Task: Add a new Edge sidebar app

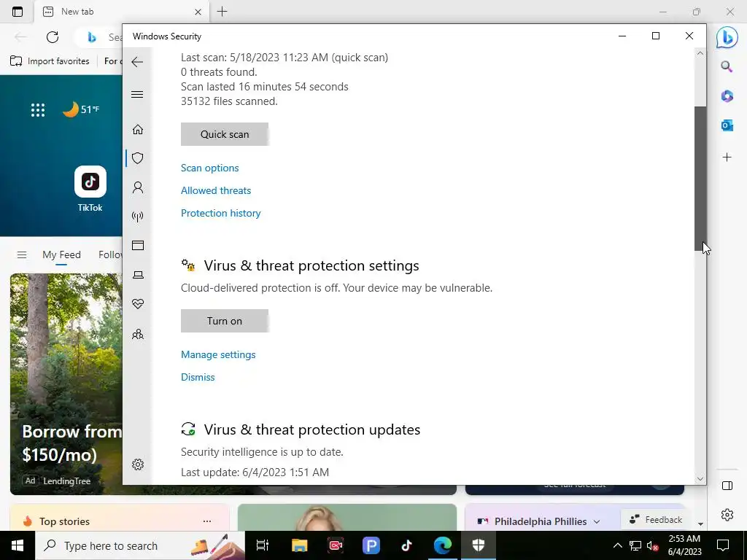Action: click(x=727, y=157)
